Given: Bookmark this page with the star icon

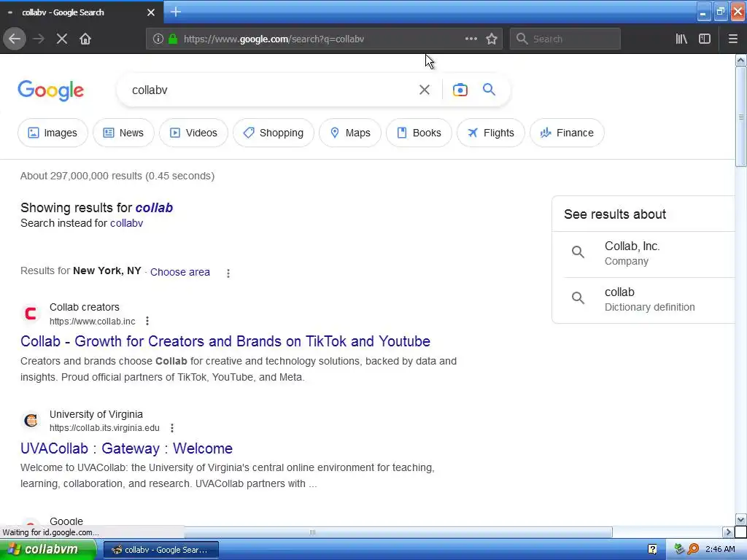Looking at the screenshot, I should [492, 39].
